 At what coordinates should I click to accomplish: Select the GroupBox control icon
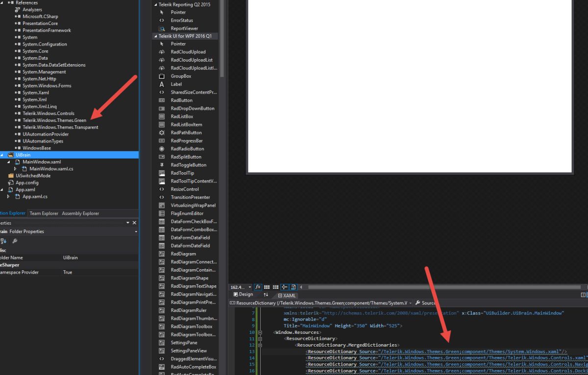pyautogui.click(x=162, y=76)
